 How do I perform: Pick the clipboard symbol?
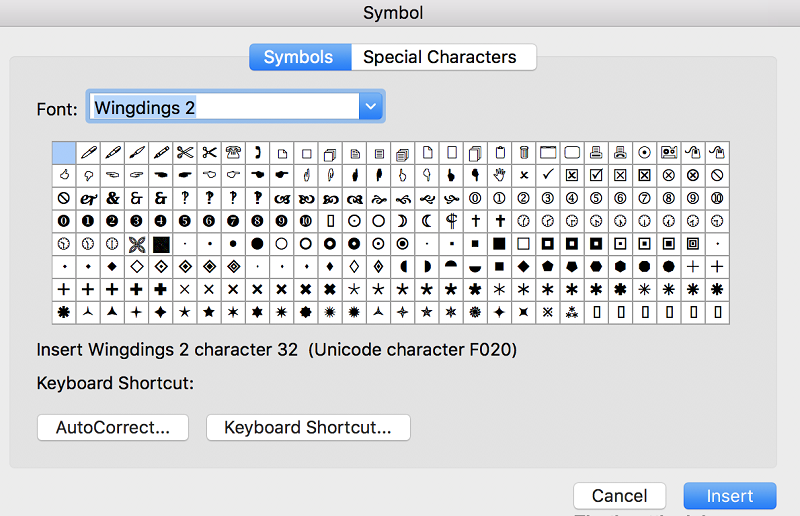point(499,153)
